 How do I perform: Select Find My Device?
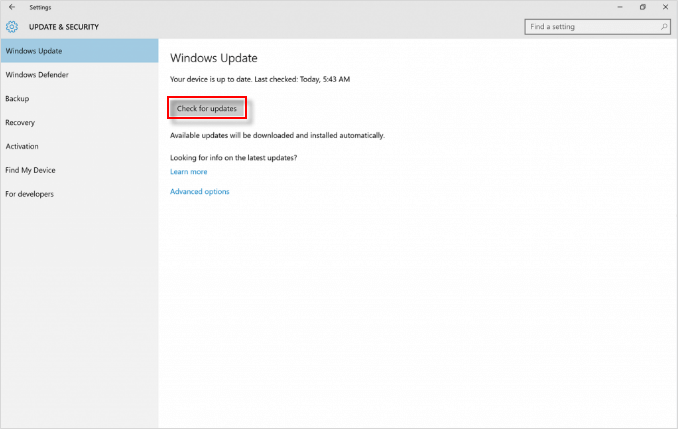click(79, 170)
